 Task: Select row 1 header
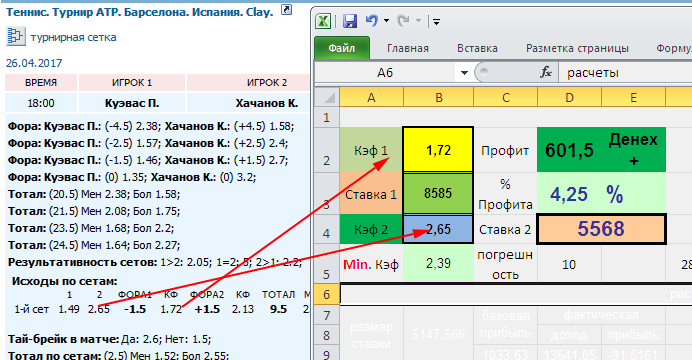[x=327, y=117]
